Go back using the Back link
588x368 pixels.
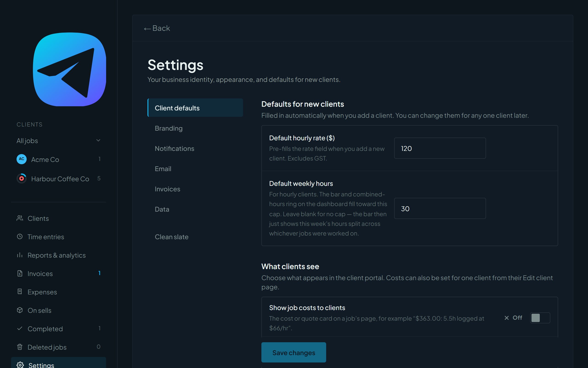(157, 28)
